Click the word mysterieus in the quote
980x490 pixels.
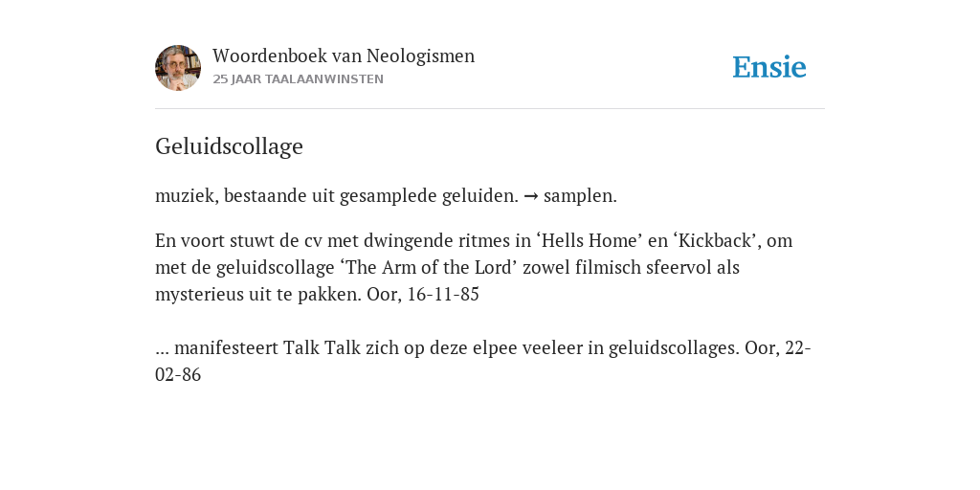(199, 295)
